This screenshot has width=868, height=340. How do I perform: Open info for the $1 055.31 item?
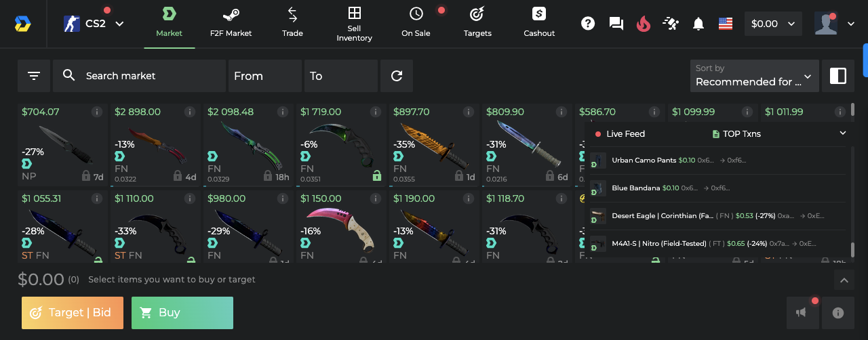(96, 198)
